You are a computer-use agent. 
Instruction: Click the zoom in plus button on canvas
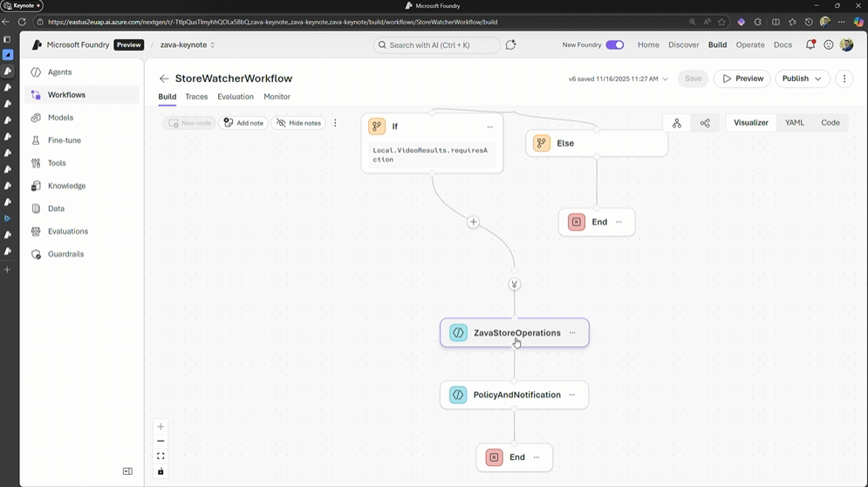[x=161, y=427]
